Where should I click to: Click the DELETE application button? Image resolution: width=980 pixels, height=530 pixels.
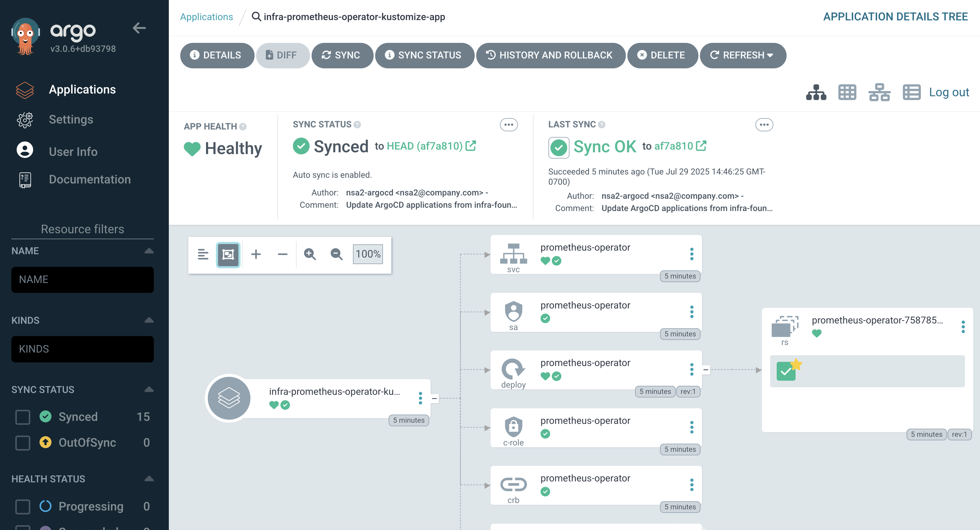(x=662, y=55)
